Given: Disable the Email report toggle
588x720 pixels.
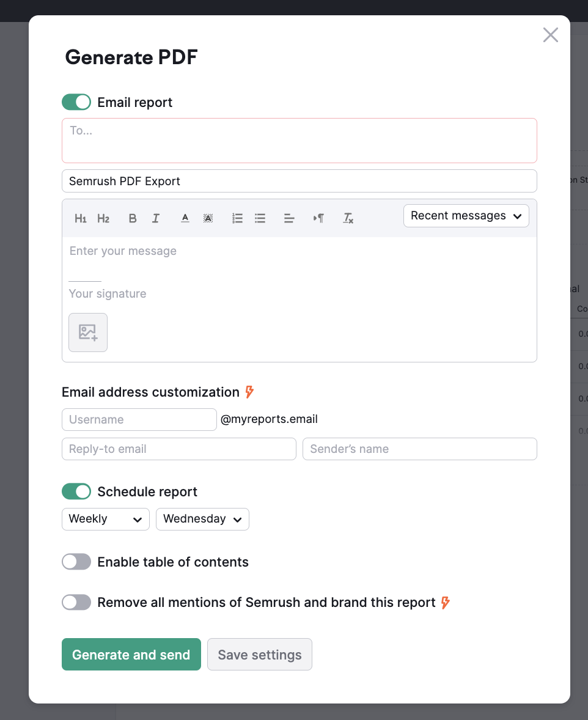Looking at the screenshot, I should click(76, 102).
